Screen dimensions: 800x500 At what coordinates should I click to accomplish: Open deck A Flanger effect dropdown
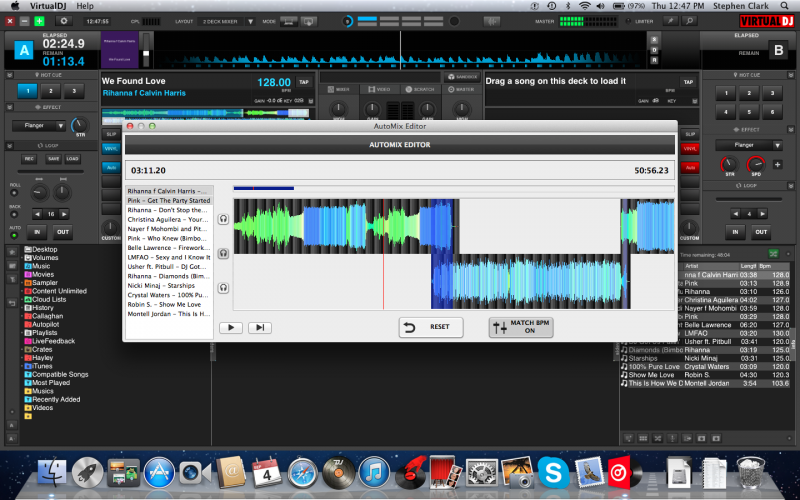pyautogui.click(x=61, y=126)
